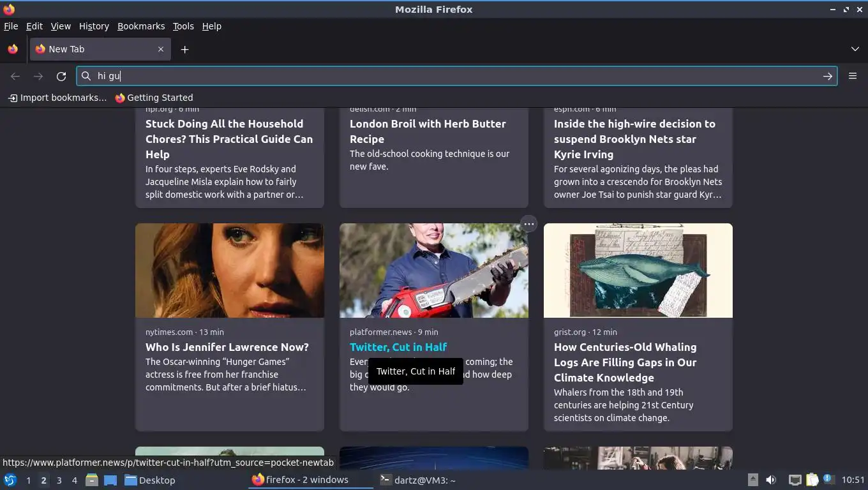Click the show desktop taskbar icon
This screenshot has height=490, width=868.
tap(110, 480)
